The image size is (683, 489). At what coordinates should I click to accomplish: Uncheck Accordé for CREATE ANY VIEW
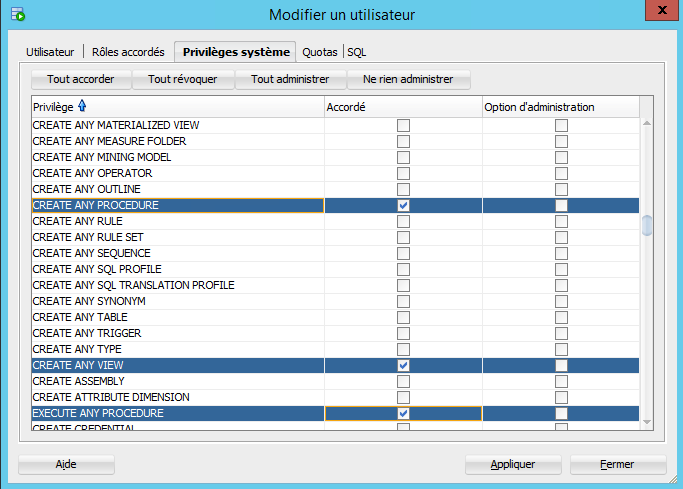pos(403,365)
